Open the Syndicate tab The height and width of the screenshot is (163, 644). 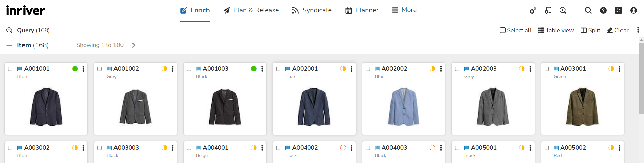click(312, 10)
